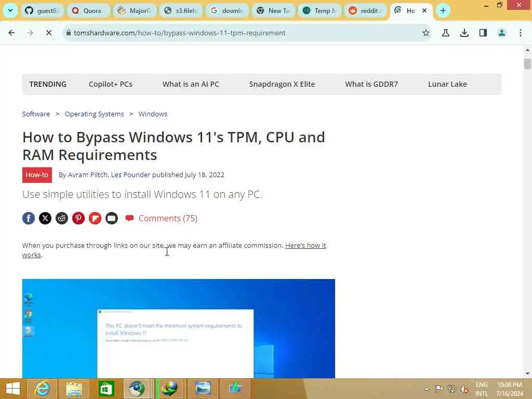Open Windows Store from taskbar
The image size is (532, 399).
(106, 389)
